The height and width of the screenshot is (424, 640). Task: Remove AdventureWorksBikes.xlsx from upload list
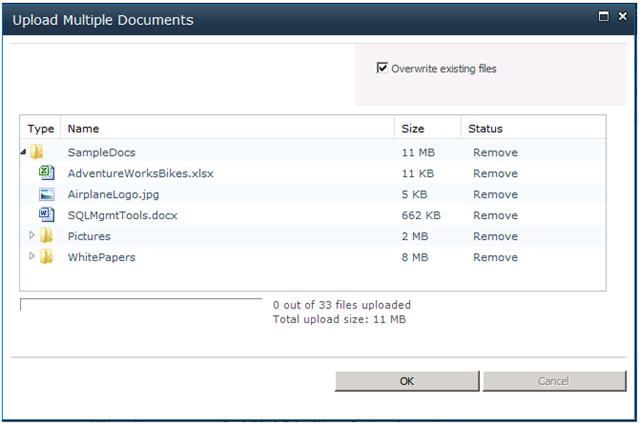coord(495,173)
